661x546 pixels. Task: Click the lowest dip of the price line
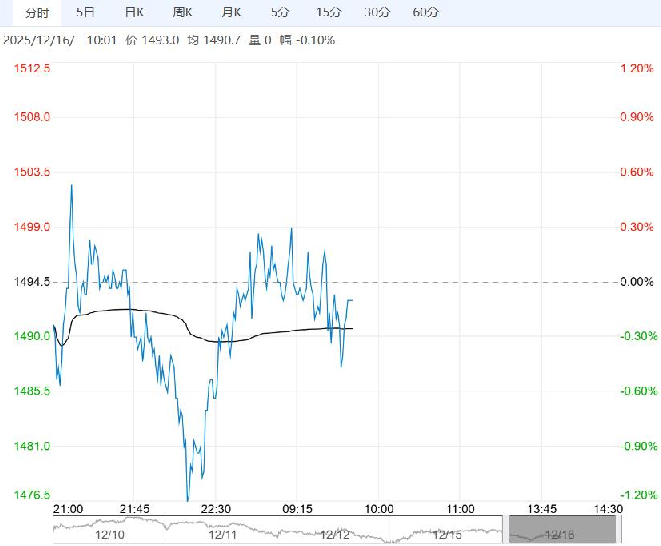(x=187, y=497)
